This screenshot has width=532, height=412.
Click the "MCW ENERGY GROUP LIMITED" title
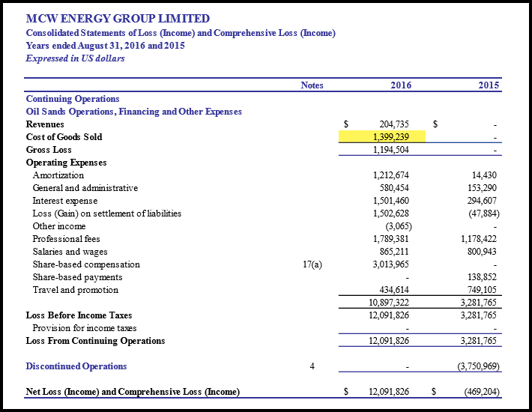click(118, 19)
